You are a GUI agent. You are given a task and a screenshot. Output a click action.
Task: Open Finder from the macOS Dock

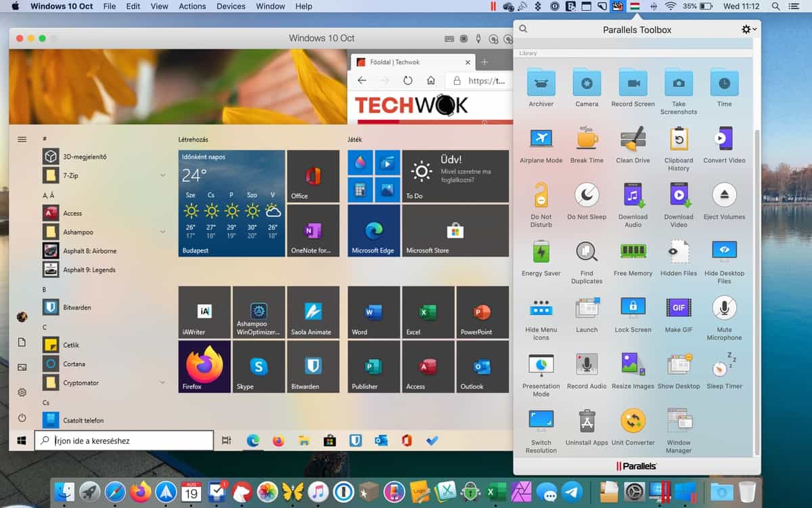(x=64, y=492)
